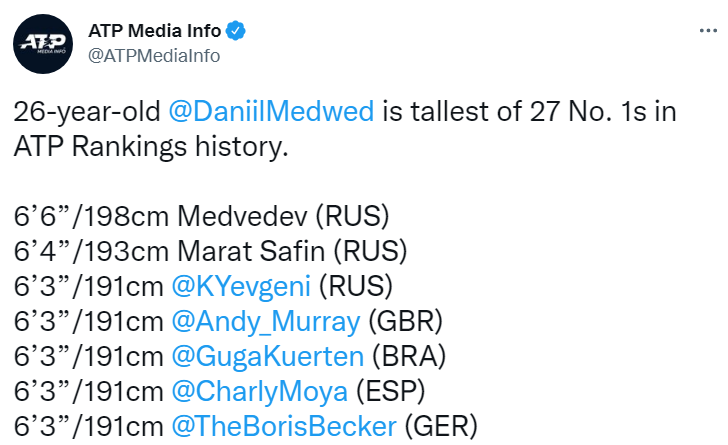Click the (RUS) text beside @KYevgeni
The image size is (728, 445).
(x=356, y=286)
